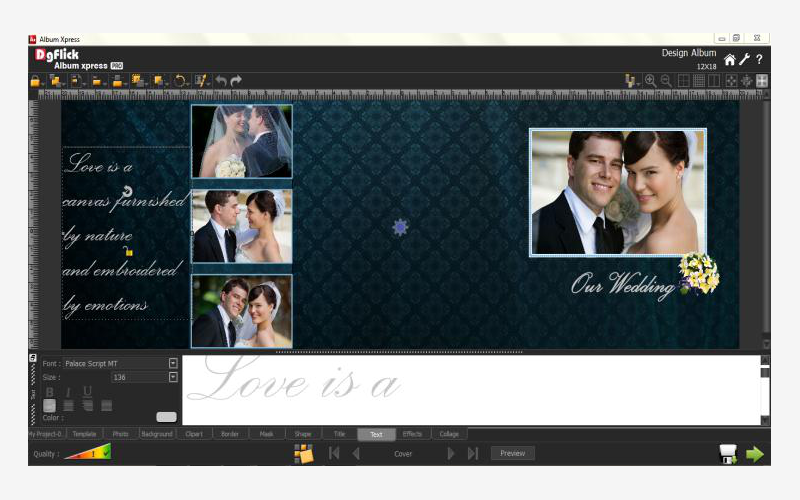Click the save album icon
800x500 pixels.
pyautogui.click(x=728, y=454)
